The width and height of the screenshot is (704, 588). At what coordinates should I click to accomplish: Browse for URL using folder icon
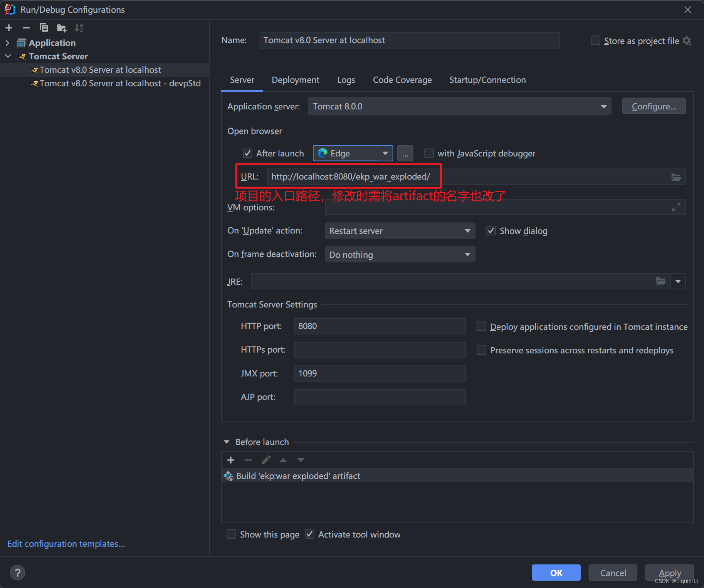tap(676, 177)
